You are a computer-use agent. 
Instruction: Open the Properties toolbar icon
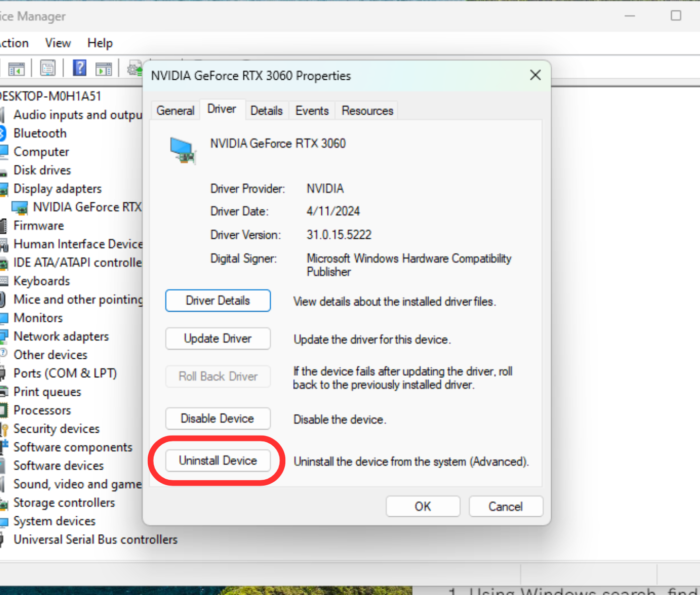click(x=48, y=69)
